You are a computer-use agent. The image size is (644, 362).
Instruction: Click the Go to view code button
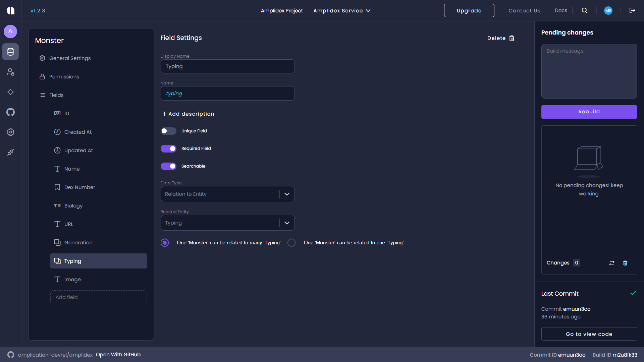coord(589,334)
